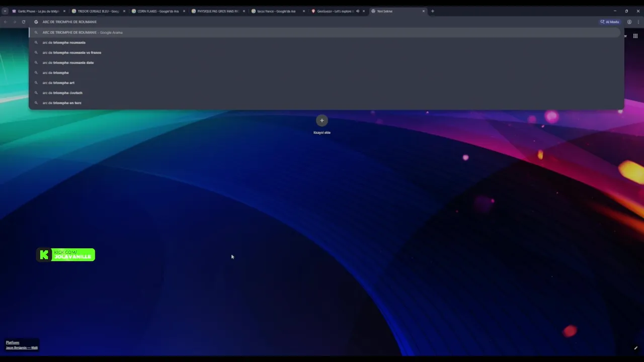Close the CORN FLAKES tab

point(184,11)
